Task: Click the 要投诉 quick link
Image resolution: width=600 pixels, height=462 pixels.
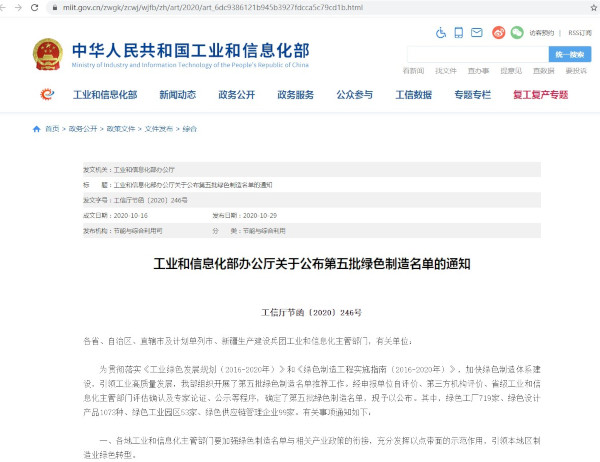Action: [x=576, y=71]
